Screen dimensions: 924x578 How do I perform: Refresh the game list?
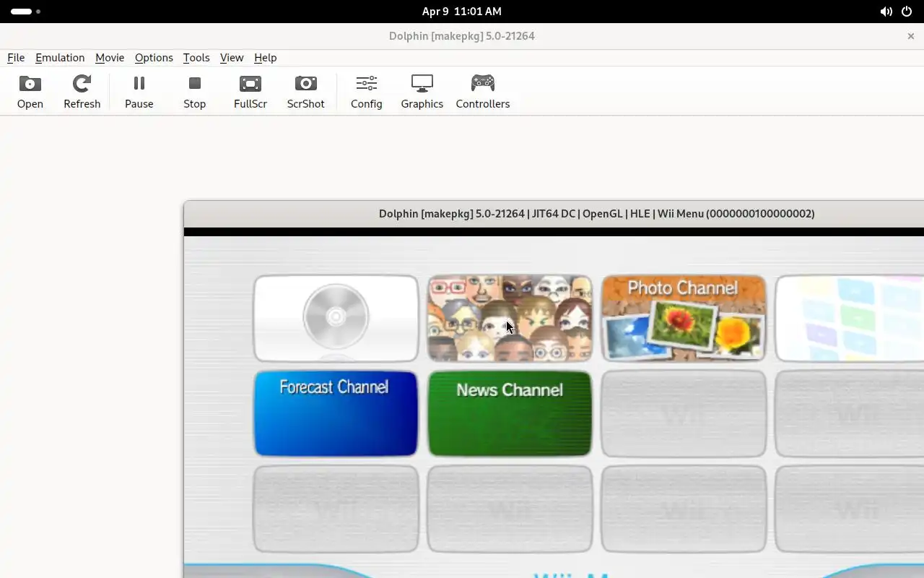click(82, 91)
